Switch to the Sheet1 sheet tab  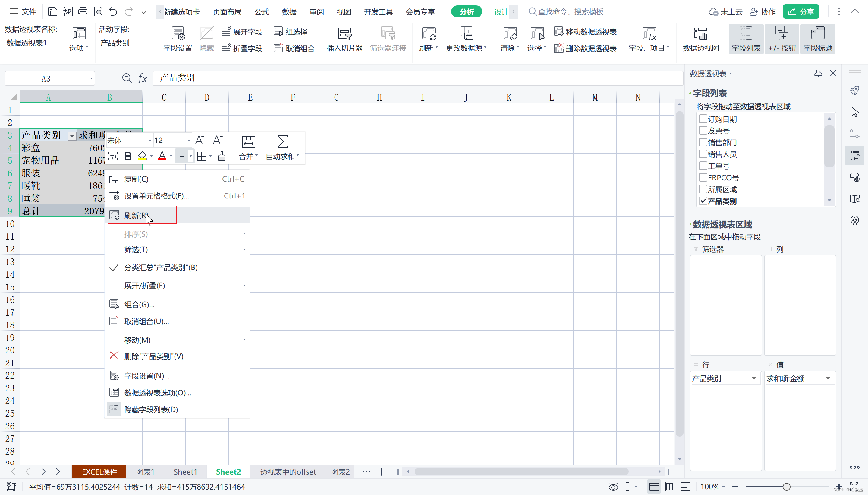click(185, 472)
